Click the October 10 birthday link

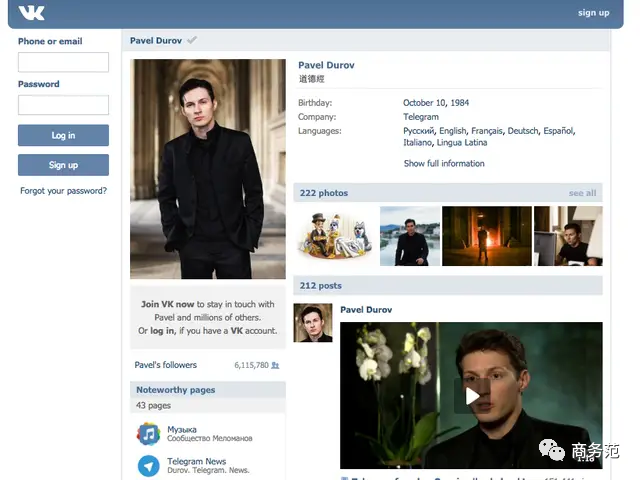[424, 102]
